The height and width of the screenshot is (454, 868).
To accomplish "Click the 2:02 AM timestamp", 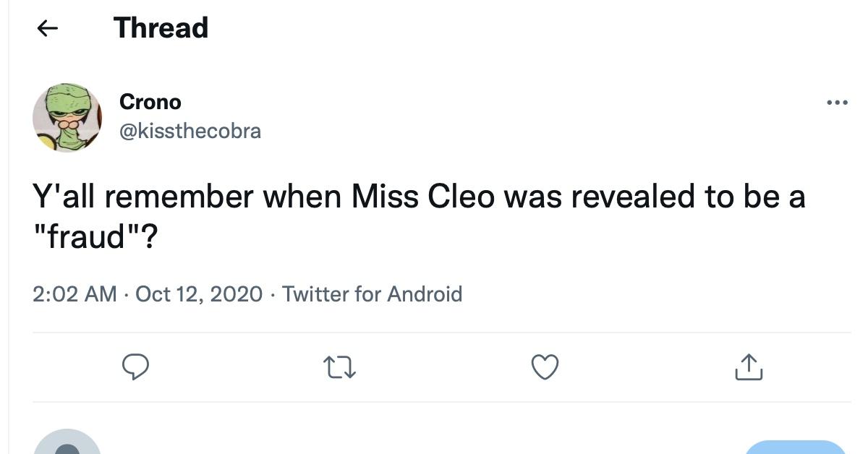I will click(75, 294).
